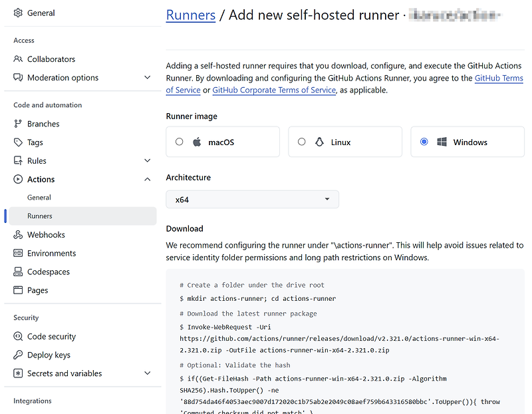This screenshot has width=532, height=414.
Task: Collapse the Actions sidebar section
Action: click(x=147, y=179)
